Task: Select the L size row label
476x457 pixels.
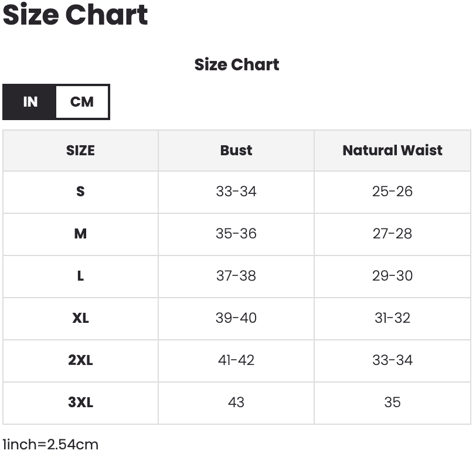Action: (80, 276)
